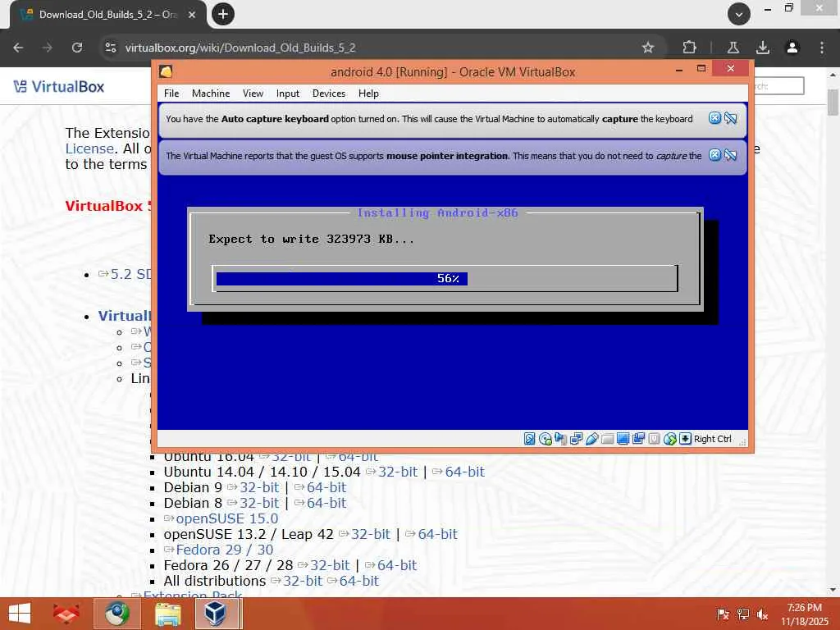The height and width of the screenshot is (630, 840).
Task: Open the browser profile avatar
Action: point(792,48)
